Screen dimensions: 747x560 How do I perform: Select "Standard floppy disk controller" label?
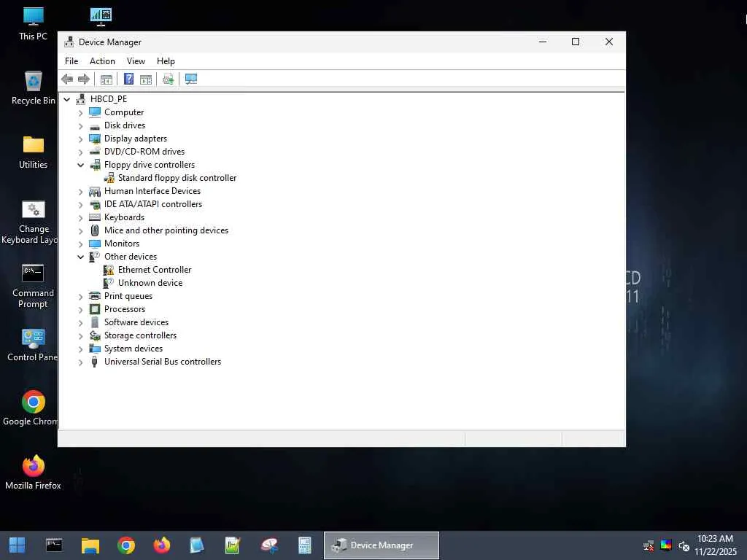pyautogui.click(x=177, y=178)
